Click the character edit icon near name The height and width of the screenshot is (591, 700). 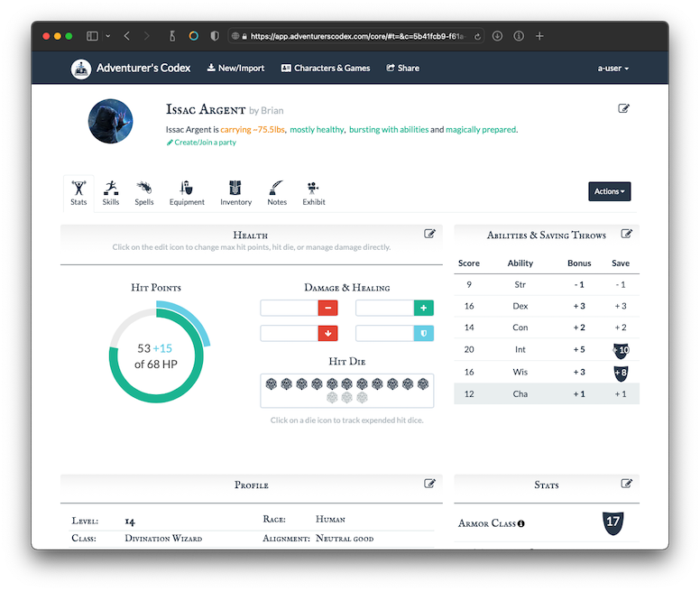[x=623, y=109]
